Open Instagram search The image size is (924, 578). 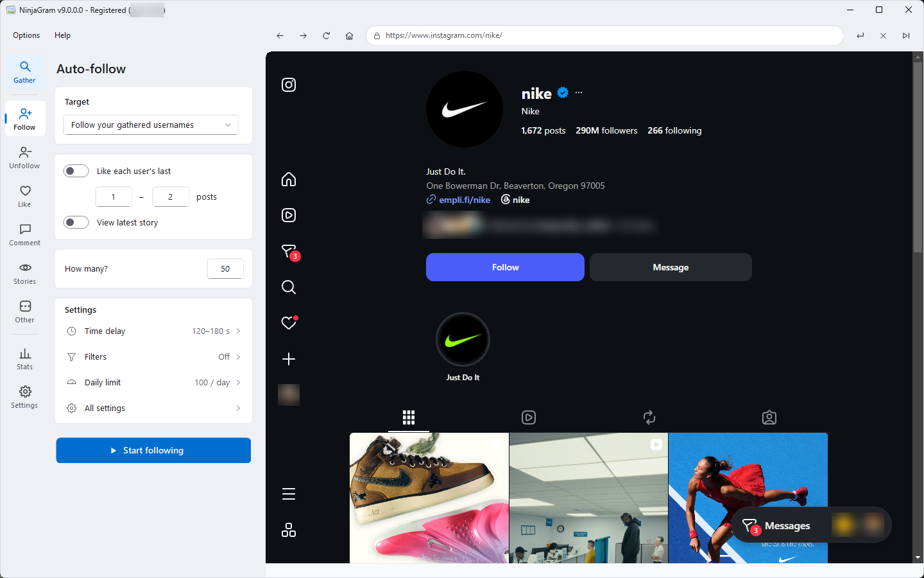click(x=289, y=287)
